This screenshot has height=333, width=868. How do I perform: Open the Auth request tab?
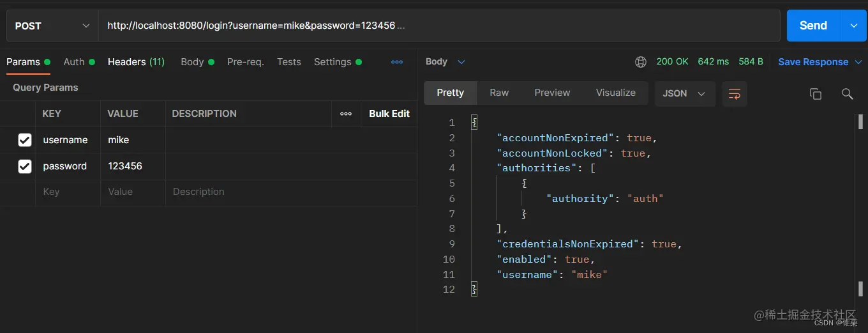(74, 62)
